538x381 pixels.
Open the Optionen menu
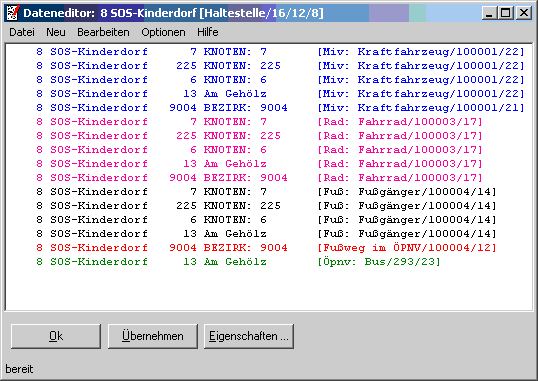click(x=163, y=32)
